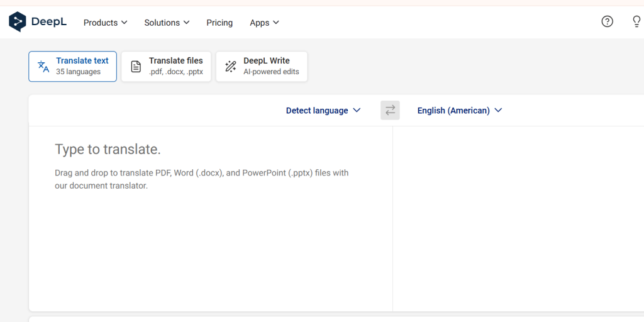Go to the Pricing page
Image resolution: width=644 pixels, height=322 pixels.
(219, 23)
